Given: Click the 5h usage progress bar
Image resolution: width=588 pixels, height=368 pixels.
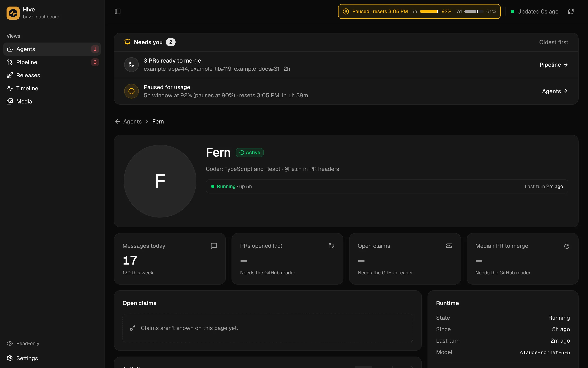Looking at the screenshot, I should click(x=429, y=11).
